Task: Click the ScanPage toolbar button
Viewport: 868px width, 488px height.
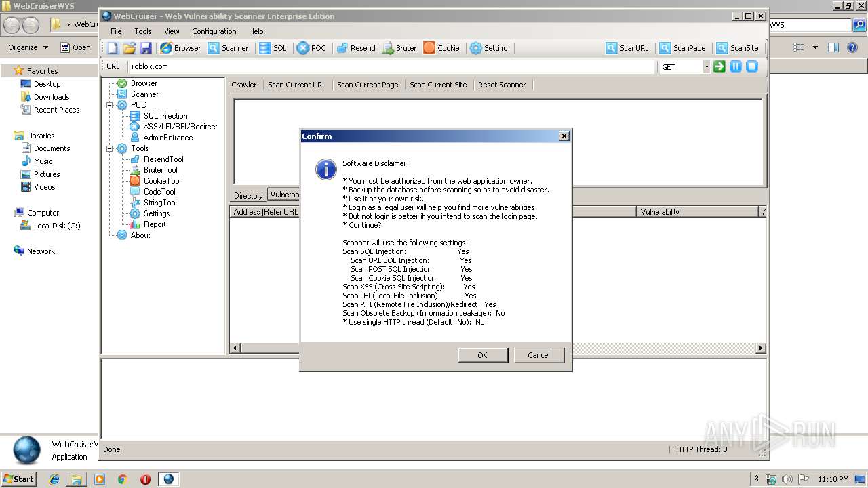Action: click(x=683, y=48)
